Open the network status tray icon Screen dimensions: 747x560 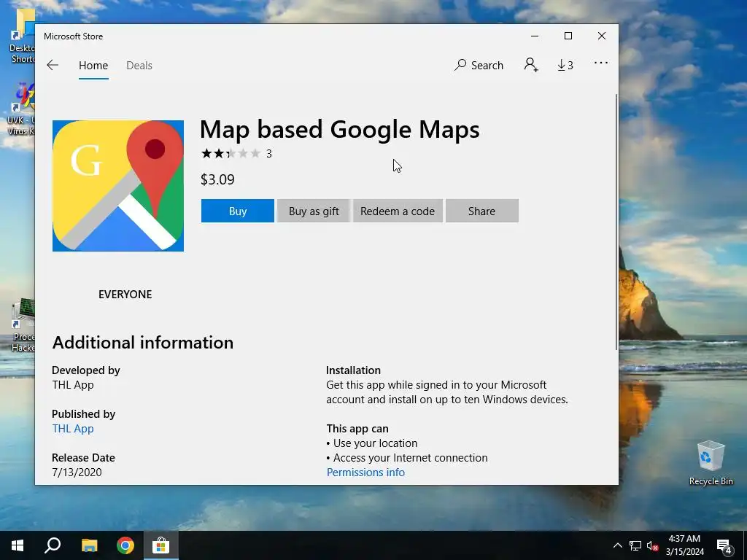(x=635, y=545)
